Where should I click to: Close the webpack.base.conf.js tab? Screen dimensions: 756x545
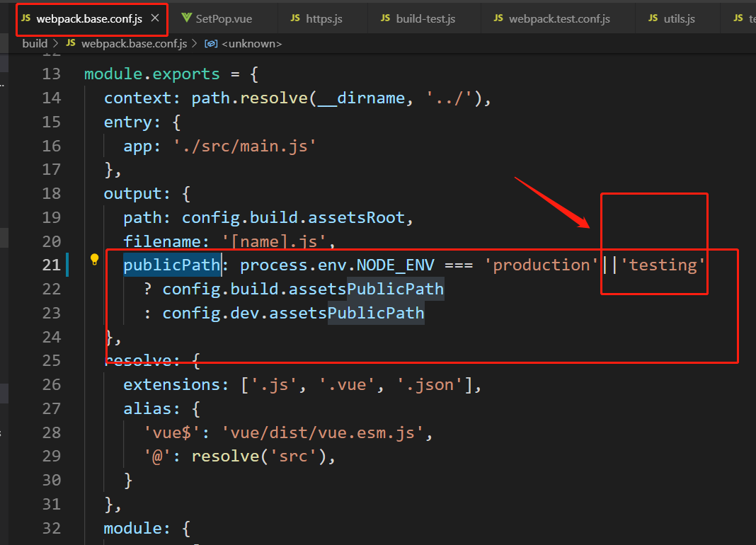coord(155,18)
